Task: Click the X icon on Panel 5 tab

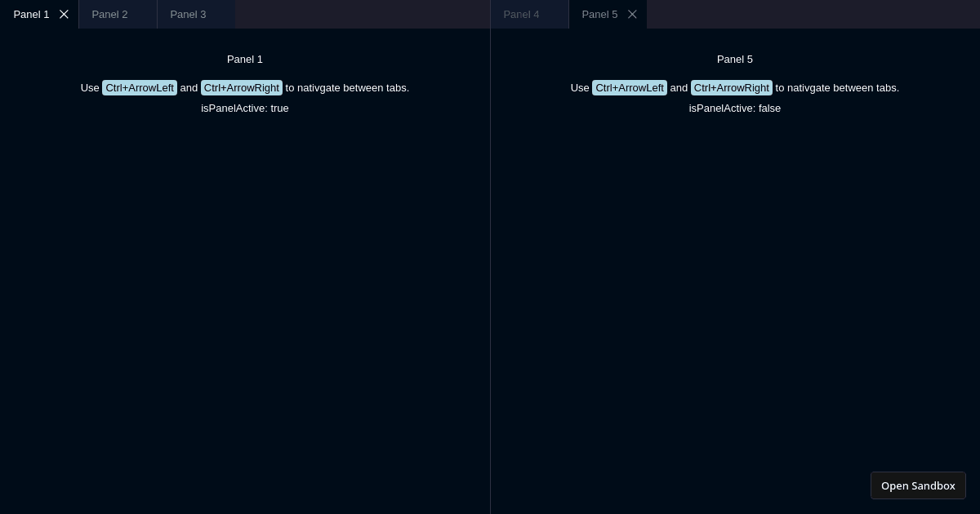Action: 632,14
